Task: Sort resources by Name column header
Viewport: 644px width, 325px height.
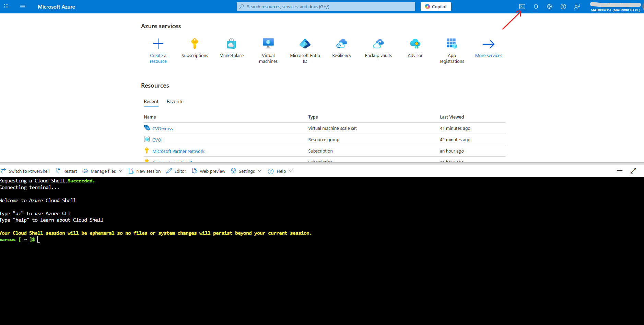Action: (150, 117)
